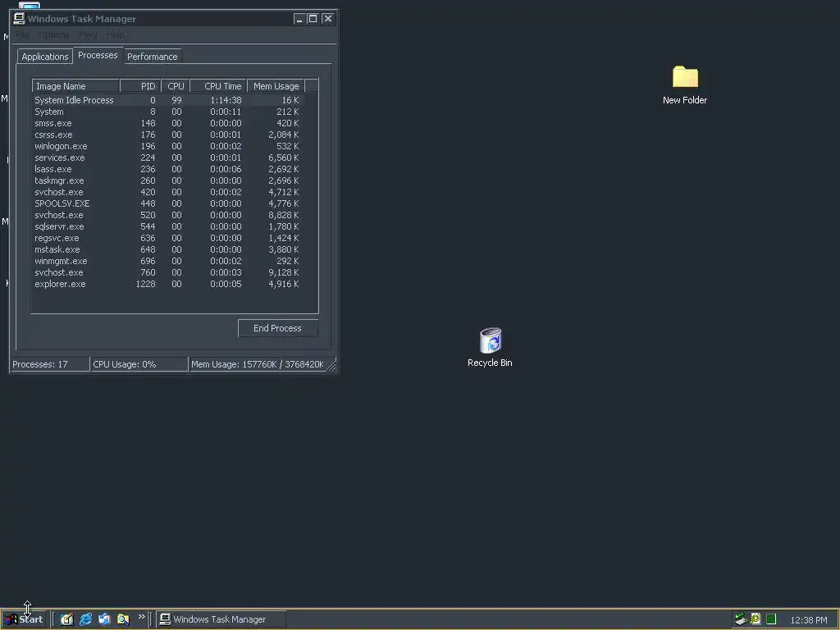Image resolution: width=840 pixels, height=630 pixels.
Task: Sort by the CPU column header
Action: (176, 86)
